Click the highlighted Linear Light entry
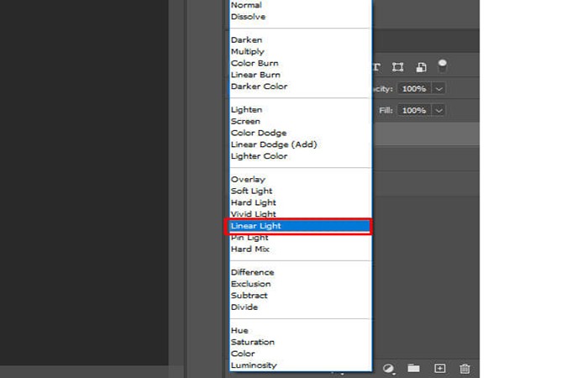This screenshot has width=588, height=378. (x=301, y=226)
